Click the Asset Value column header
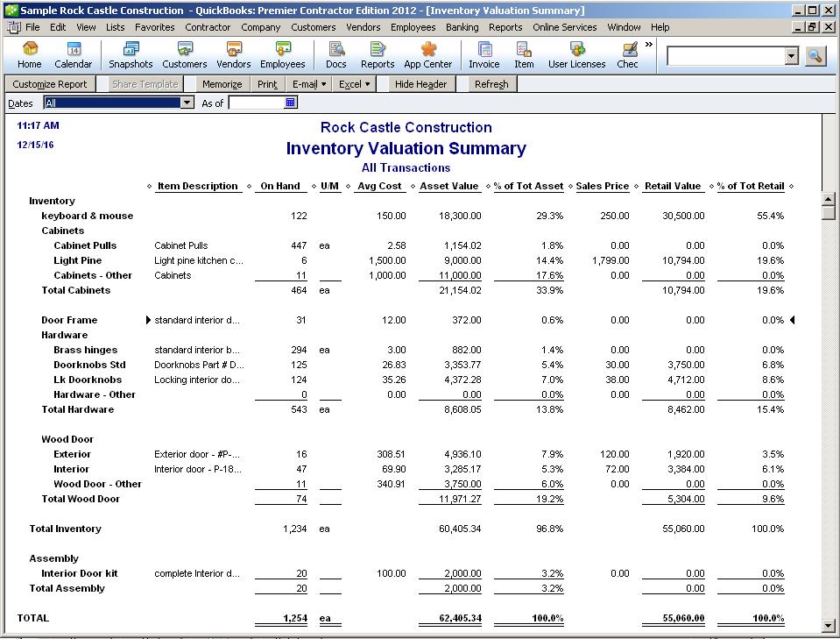 coord(449,186)
